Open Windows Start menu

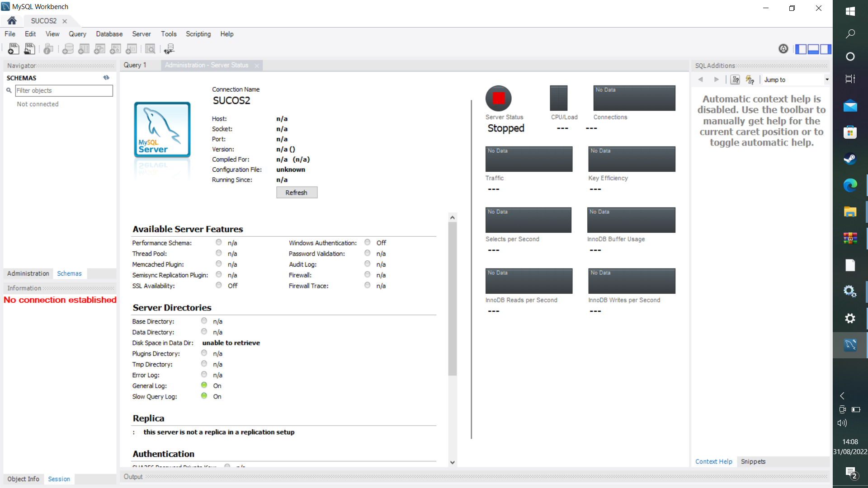point(850,11)
